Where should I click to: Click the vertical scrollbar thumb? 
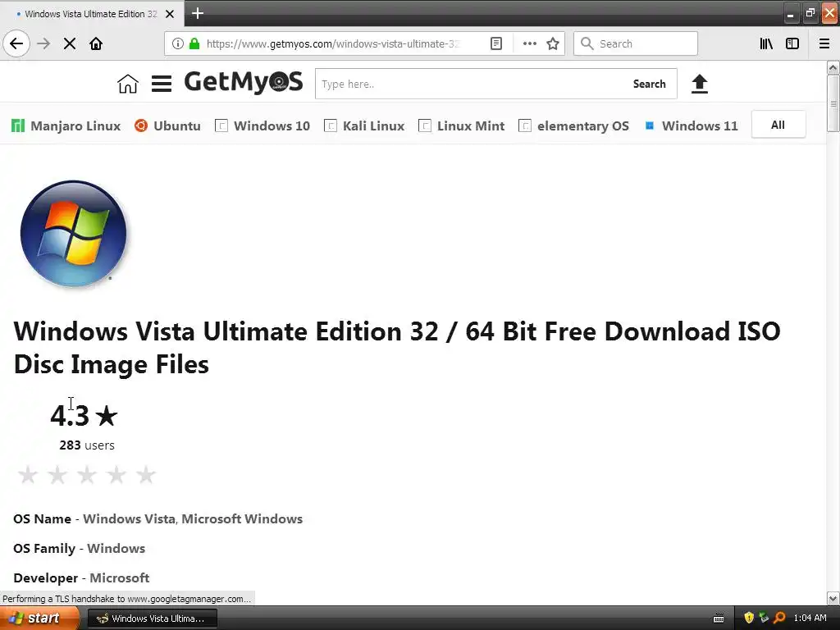[x=833, y=103]
